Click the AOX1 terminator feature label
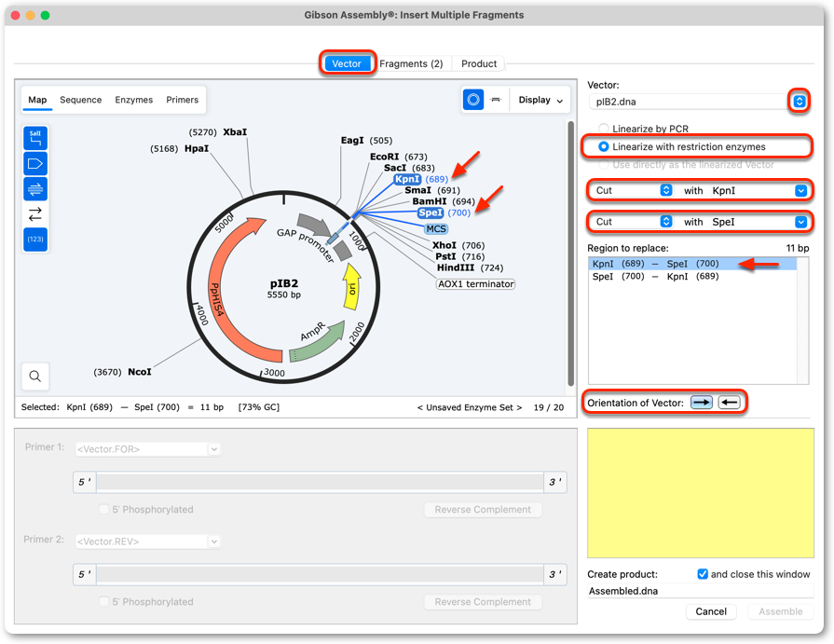This screenshot has height=644, width=834. (x=475, y=284)
